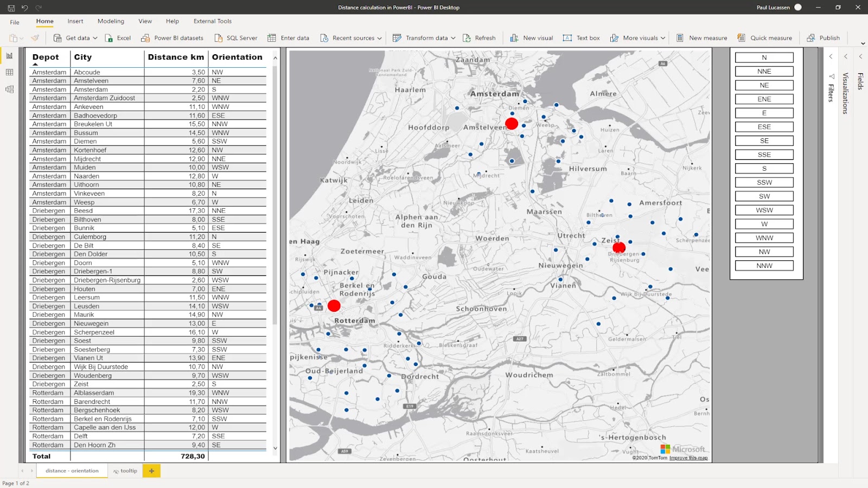Image resolution: width=868 pixels, height=488 pixels.
Task: Expand the Filters pane chevron
Action: pyautogui.click(x=831, y=56)
